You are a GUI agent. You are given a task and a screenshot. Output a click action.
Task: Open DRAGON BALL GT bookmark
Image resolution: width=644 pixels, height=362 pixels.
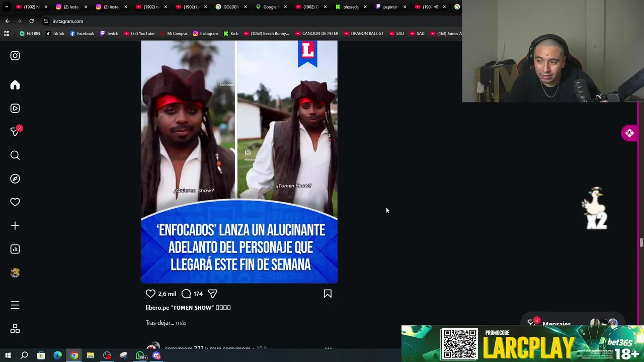coord(364,34)
